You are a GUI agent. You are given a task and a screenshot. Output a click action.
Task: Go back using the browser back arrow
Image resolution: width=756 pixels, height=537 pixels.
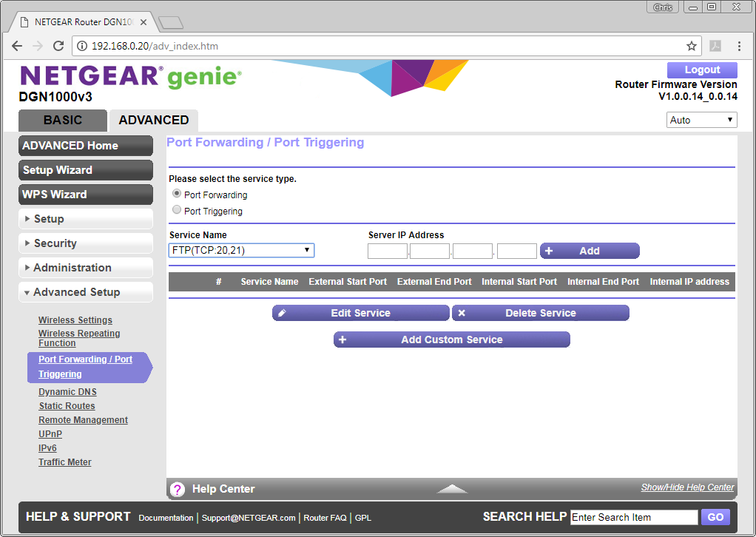[x=17, y=46]
